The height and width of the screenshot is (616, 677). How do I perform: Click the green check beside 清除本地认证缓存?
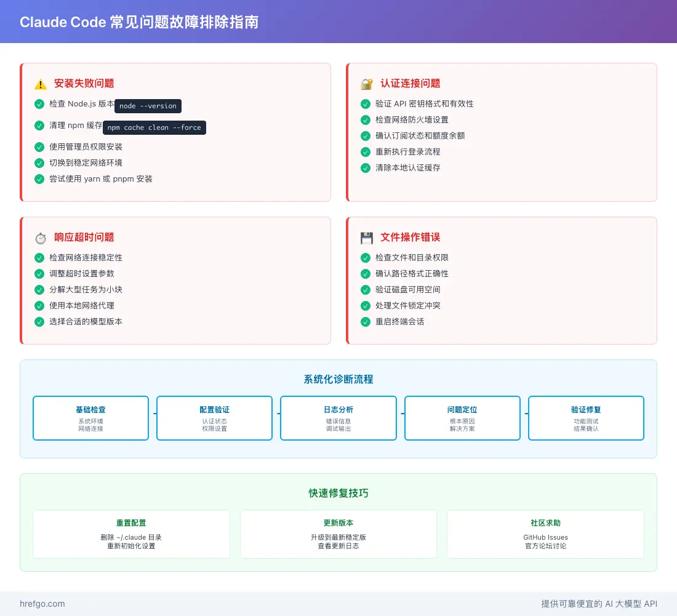tap(365, 168)
